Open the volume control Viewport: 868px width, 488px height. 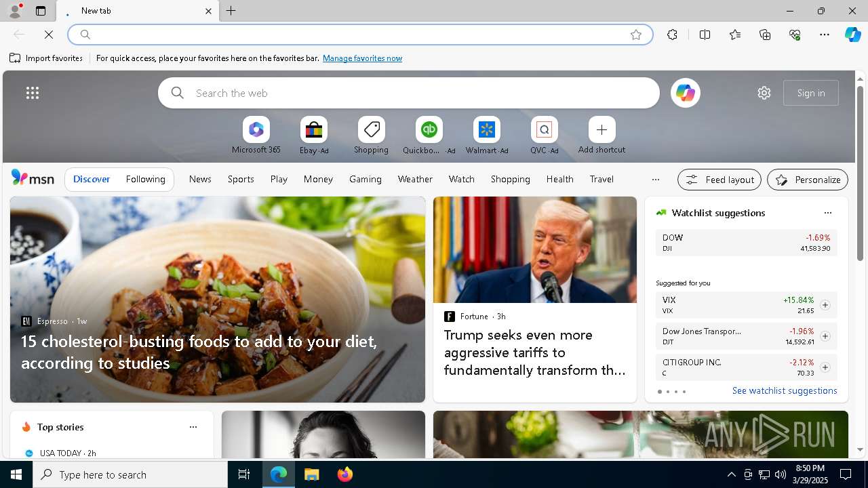click(x=780, y=474)
